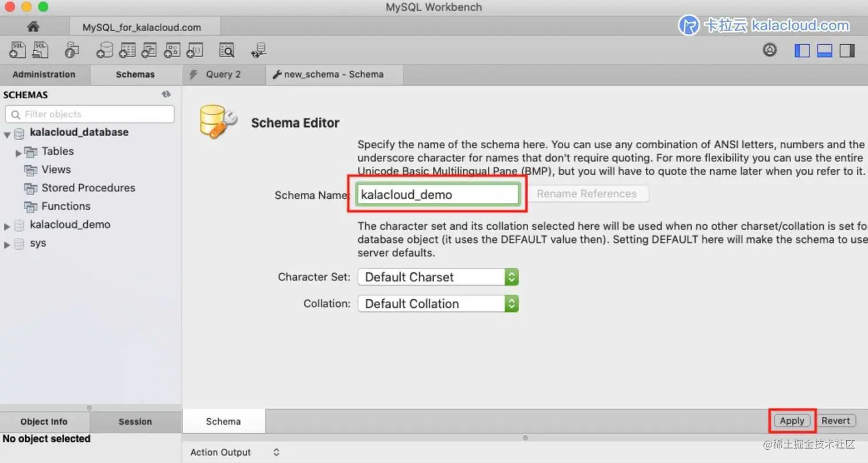This screenshot has width=868, height=463.
Task: Open the Home screen tab icon
Action: click(x=33, y=26)
